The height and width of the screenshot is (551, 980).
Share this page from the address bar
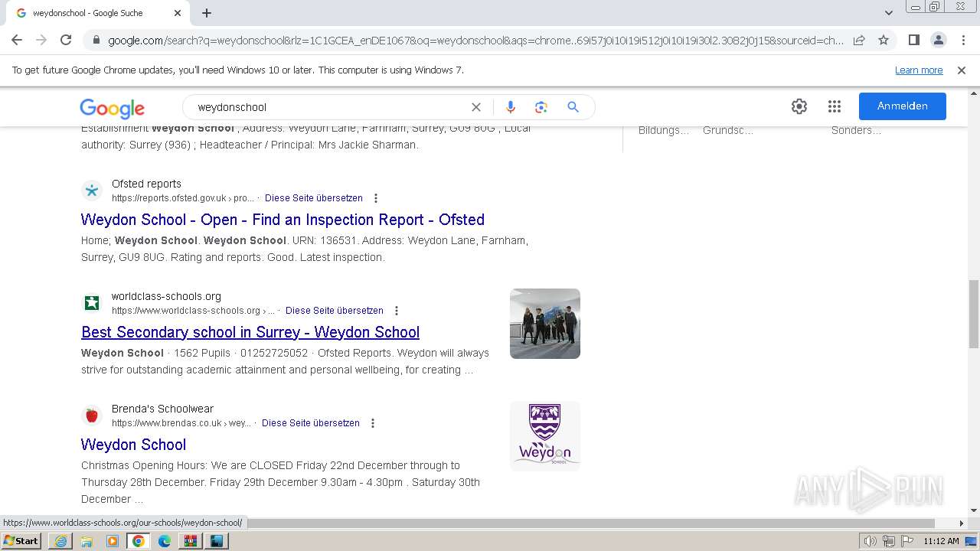tap(859, 40)
